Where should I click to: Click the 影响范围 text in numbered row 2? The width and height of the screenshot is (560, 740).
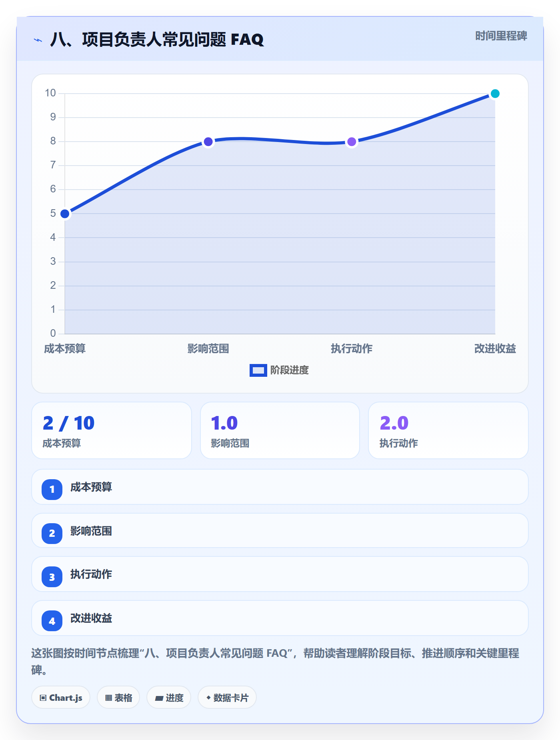click(91, 531)
